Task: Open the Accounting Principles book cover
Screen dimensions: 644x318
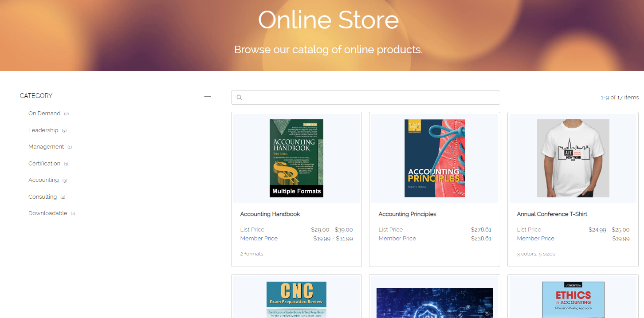Action: (435, 158)
